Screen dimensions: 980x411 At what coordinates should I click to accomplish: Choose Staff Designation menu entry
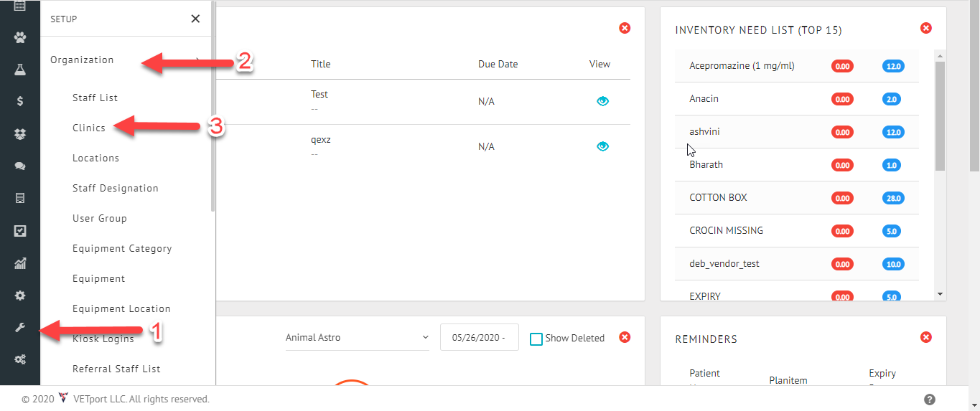116,188
